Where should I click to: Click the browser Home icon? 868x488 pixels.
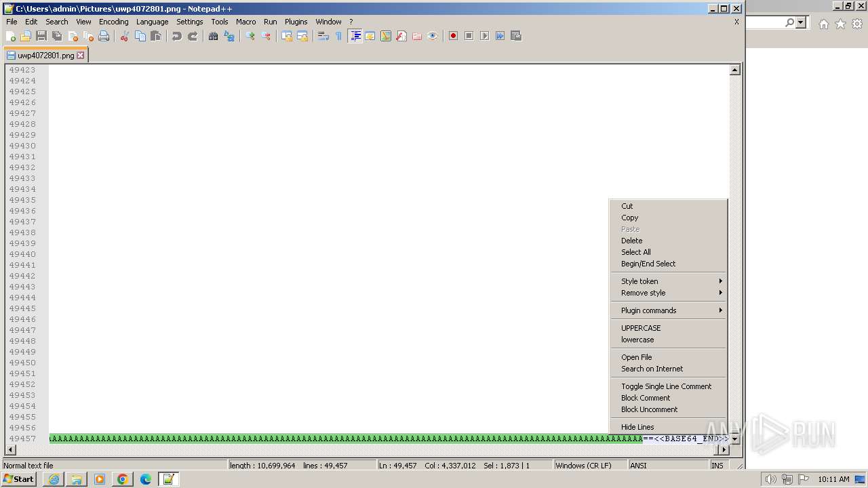click(x=823, y=24)
